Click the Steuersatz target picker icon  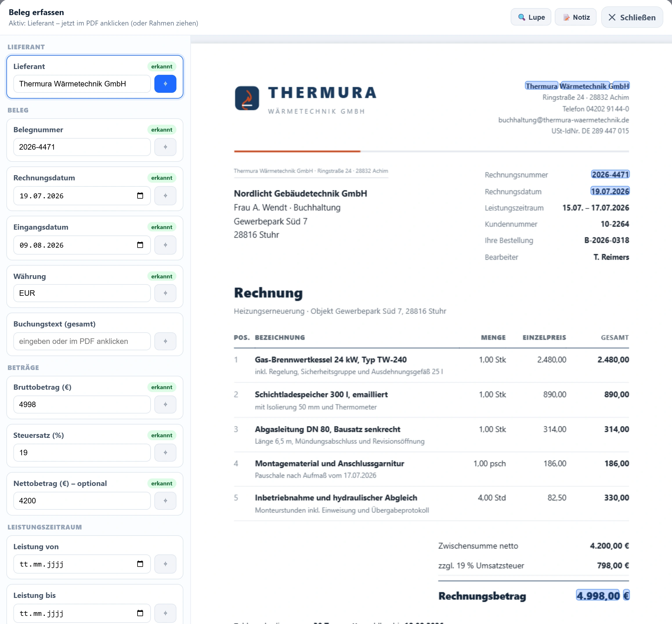pos(165,452)
